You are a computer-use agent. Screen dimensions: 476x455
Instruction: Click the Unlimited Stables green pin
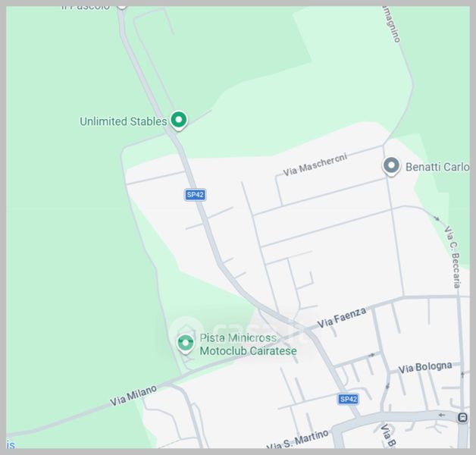[179, 121]
